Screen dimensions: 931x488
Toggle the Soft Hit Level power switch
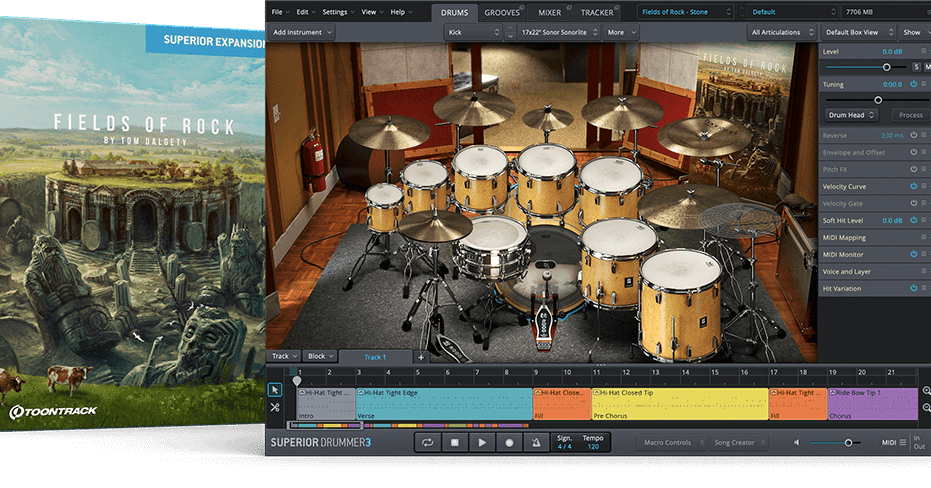point(914,220)
